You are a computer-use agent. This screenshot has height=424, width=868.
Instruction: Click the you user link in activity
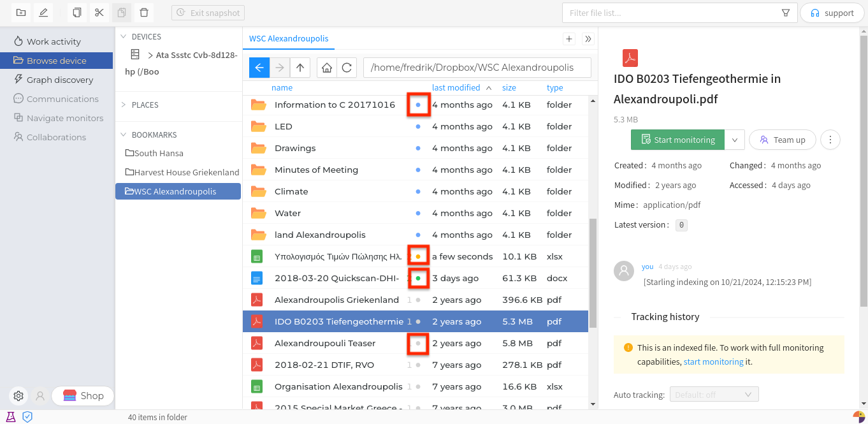pos(647,267)
